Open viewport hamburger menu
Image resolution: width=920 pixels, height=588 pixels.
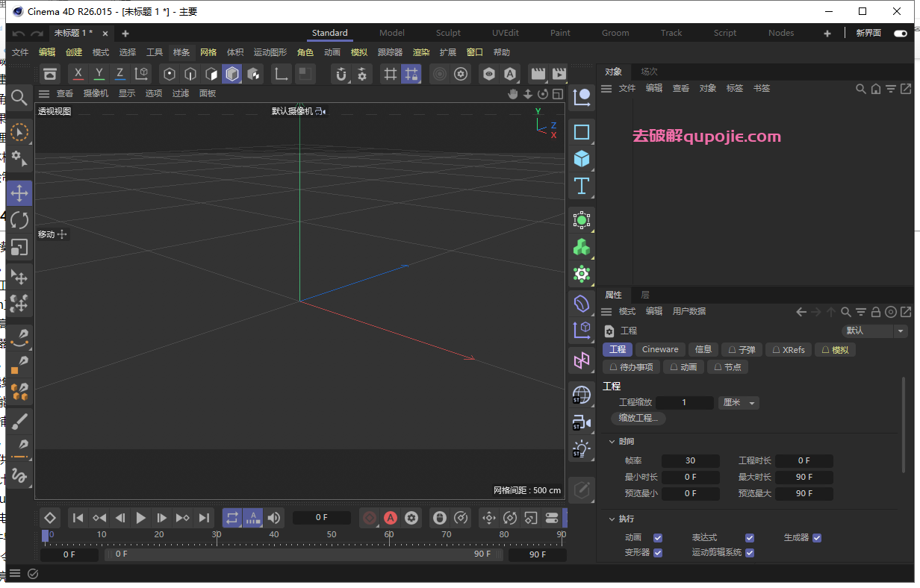point(44,93)
